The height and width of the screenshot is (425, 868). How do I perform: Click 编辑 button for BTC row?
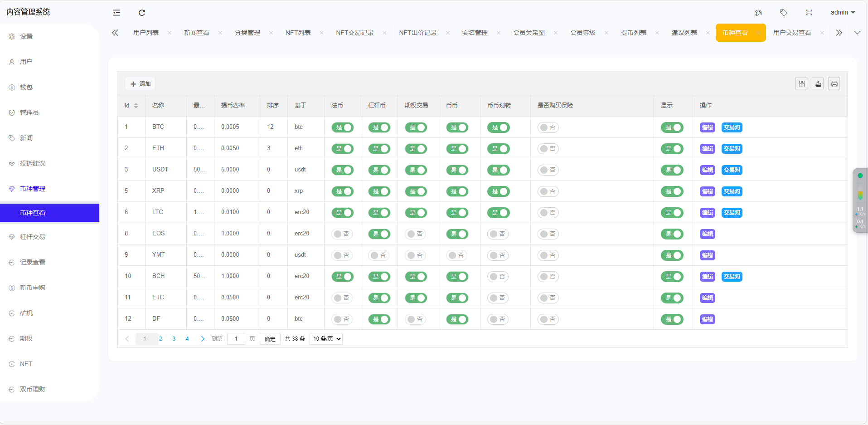point(708,127)
